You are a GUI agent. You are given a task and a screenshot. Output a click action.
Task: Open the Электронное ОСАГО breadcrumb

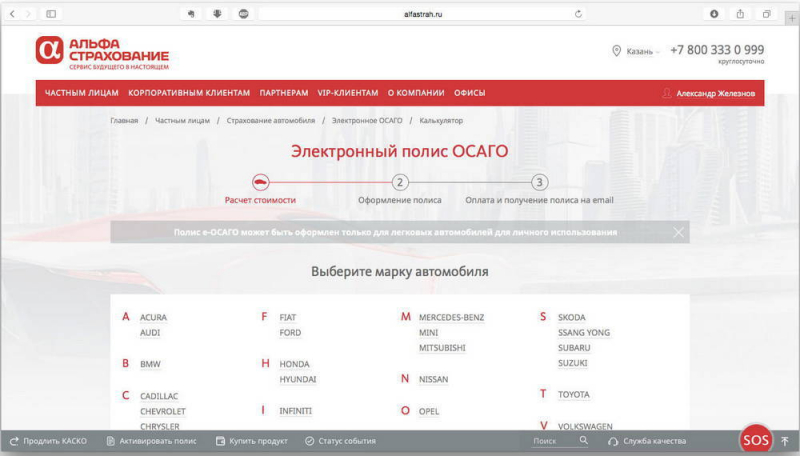pyautogui.click(x=367, y=121)
